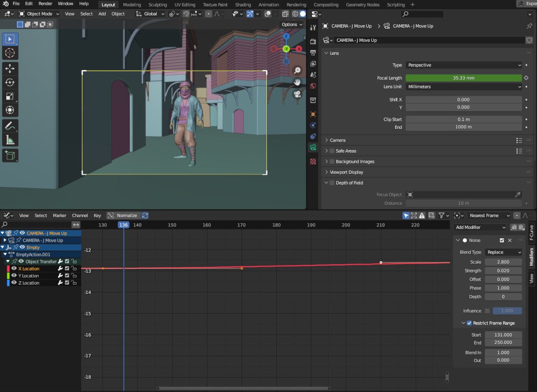Hide the Empty channel with its eye toggle

(x=22, y=247)
